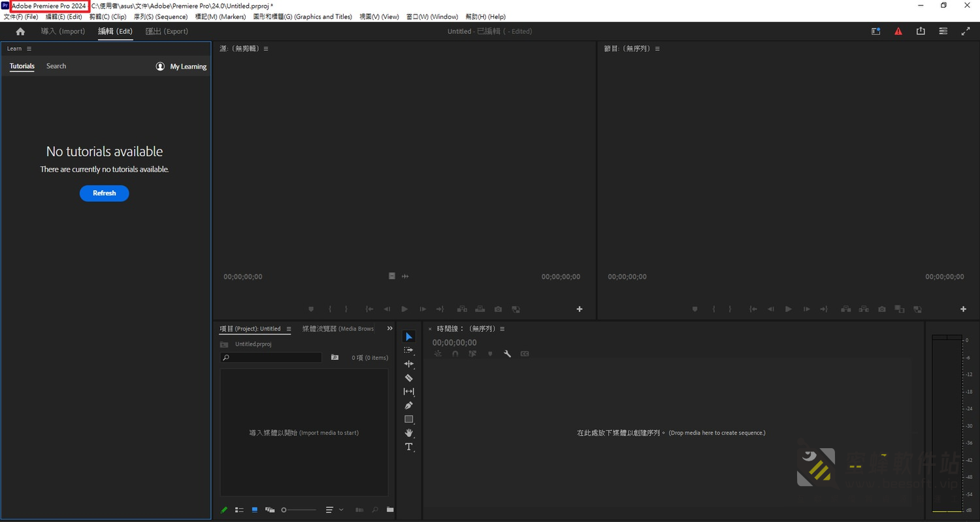This screenshot has width=980, height=522.
Task: Click the Project panel search field
Action: 271,357
